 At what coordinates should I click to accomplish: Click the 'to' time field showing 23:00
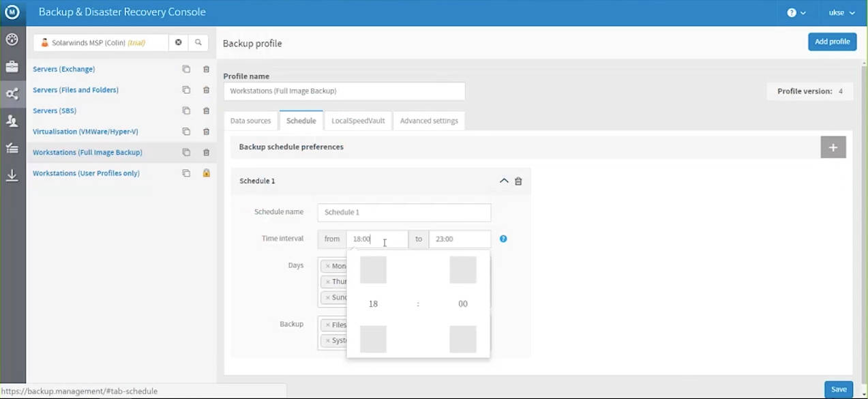click(459, 239)
